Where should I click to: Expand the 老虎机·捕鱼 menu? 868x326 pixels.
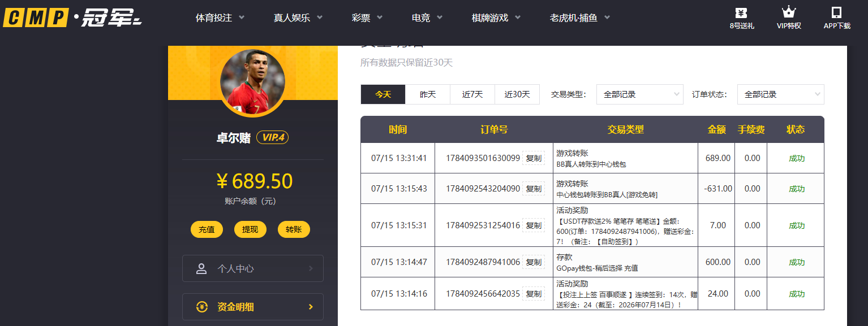pos(580,18)
